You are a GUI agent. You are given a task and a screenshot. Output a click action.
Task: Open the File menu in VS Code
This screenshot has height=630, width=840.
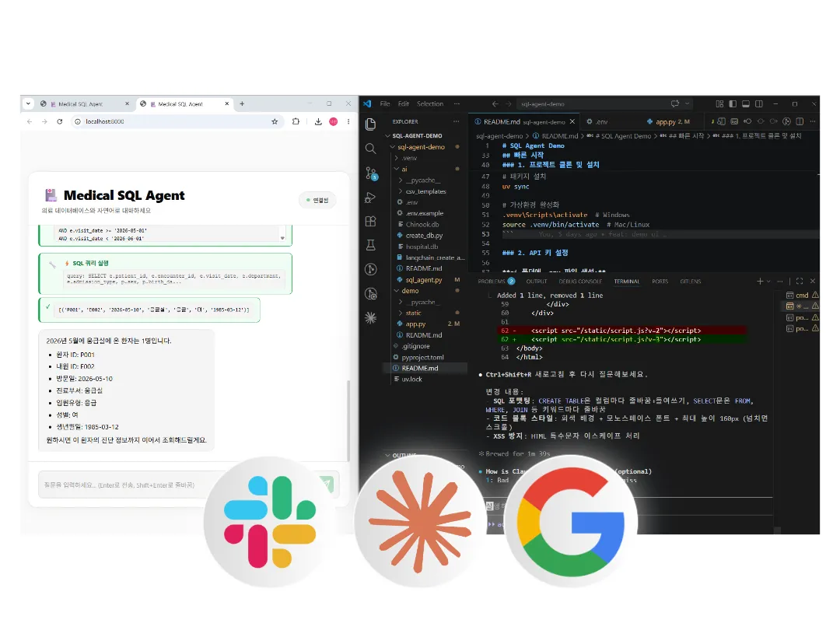(385, 104)
